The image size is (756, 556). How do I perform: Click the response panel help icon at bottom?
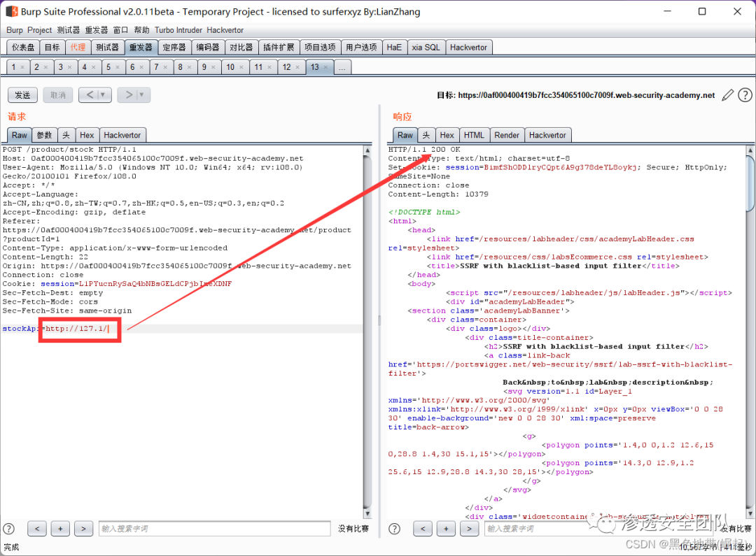394,529
